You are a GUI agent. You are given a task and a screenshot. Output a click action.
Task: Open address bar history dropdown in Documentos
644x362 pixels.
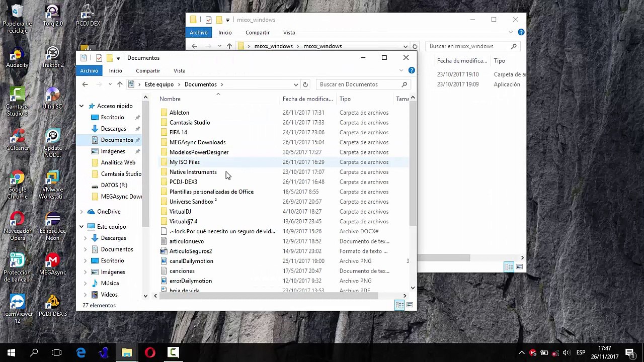296,84
